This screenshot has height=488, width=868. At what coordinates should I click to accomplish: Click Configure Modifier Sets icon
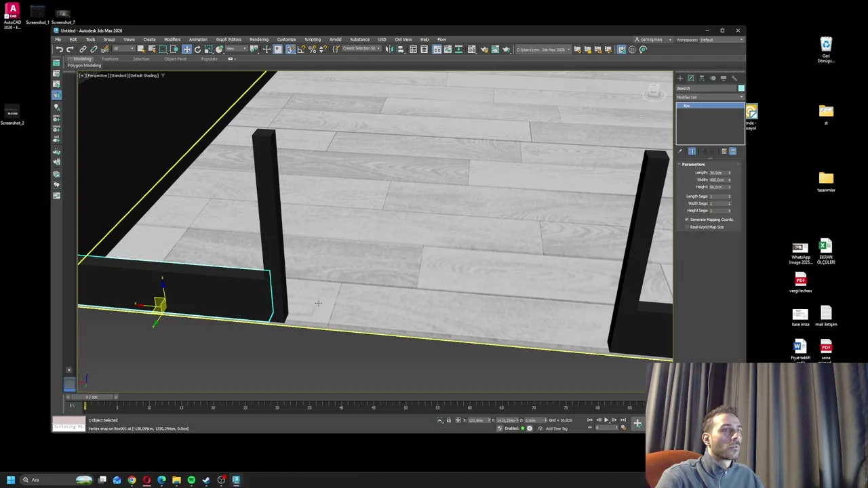[733, 151]
